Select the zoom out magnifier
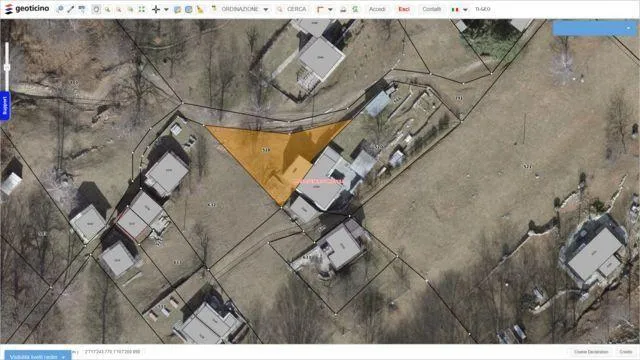Viewport: 640px width, 360px height. pyautogui.click(x=119, y=9)
